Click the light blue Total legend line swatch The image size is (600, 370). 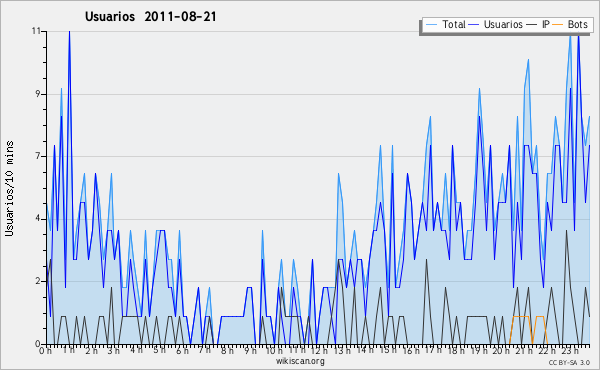pos(431,25)
